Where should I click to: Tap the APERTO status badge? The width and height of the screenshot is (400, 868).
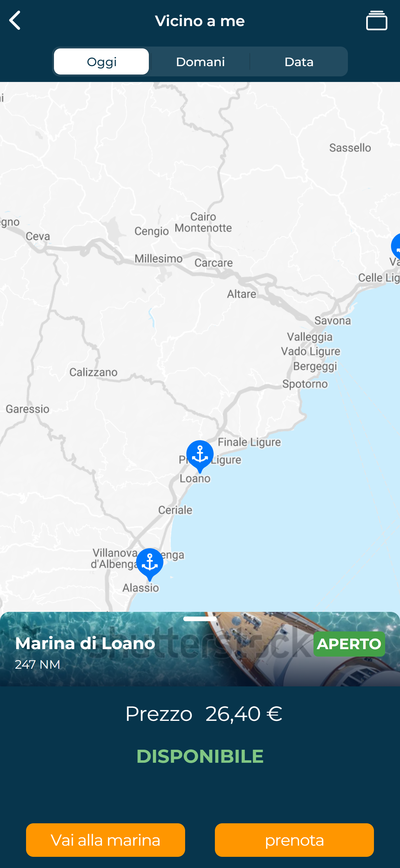pyautogui.click(x=349, y=644)
